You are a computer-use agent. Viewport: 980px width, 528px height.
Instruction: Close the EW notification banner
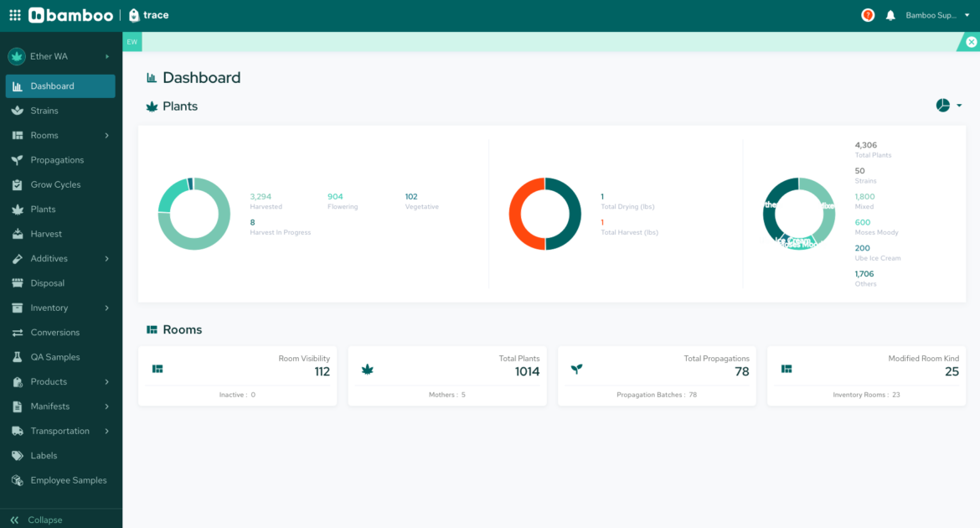(971, 42)
